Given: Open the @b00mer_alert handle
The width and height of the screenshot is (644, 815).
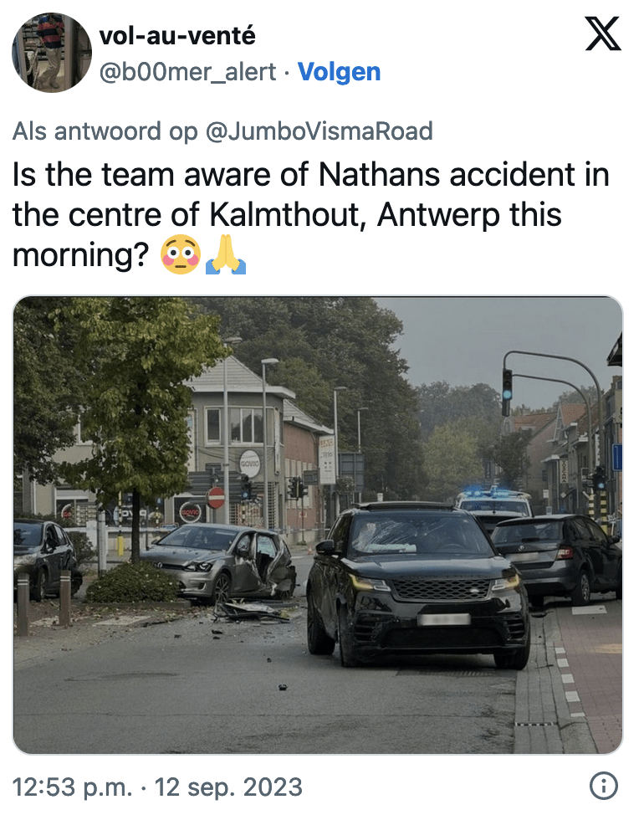Looking at the screenshot, I should 187,72.
